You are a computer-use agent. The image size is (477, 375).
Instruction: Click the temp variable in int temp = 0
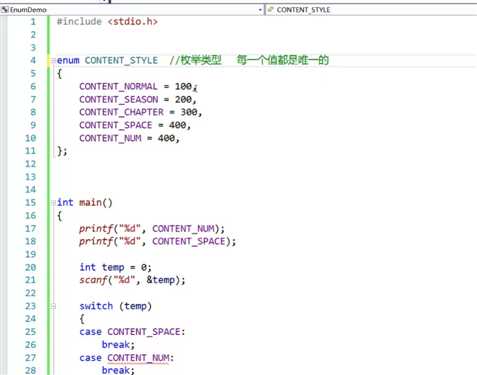pyautogui.click(x=113, y=267)
